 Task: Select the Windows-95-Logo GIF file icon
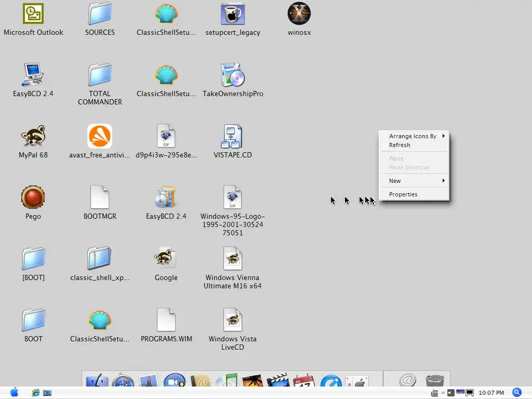coord(233,197)
